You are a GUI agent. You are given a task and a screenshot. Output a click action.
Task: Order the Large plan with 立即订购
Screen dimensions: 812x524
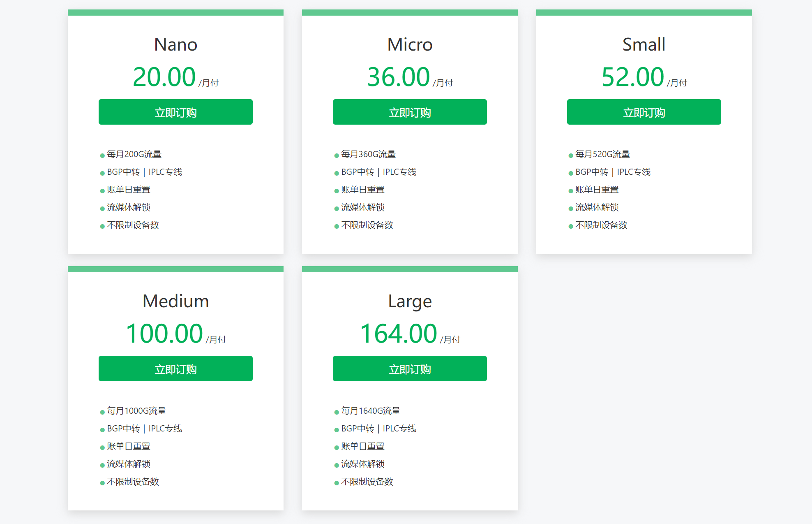point(410,369)
